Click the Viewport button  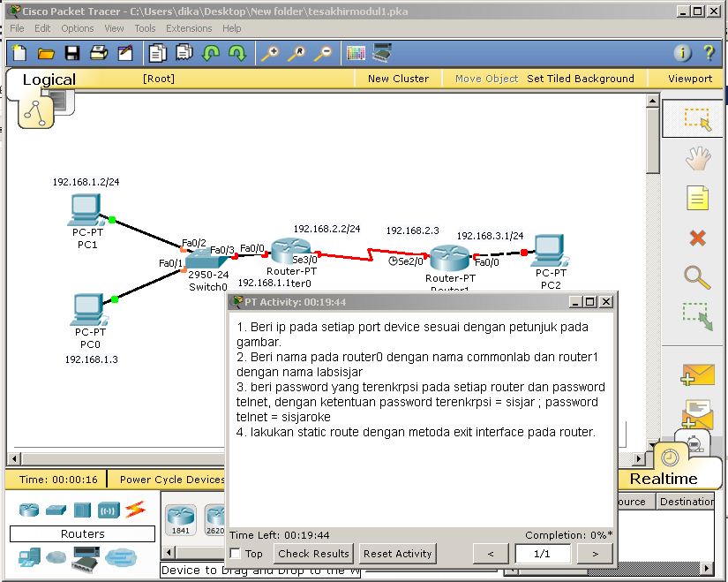click(690, 79)
